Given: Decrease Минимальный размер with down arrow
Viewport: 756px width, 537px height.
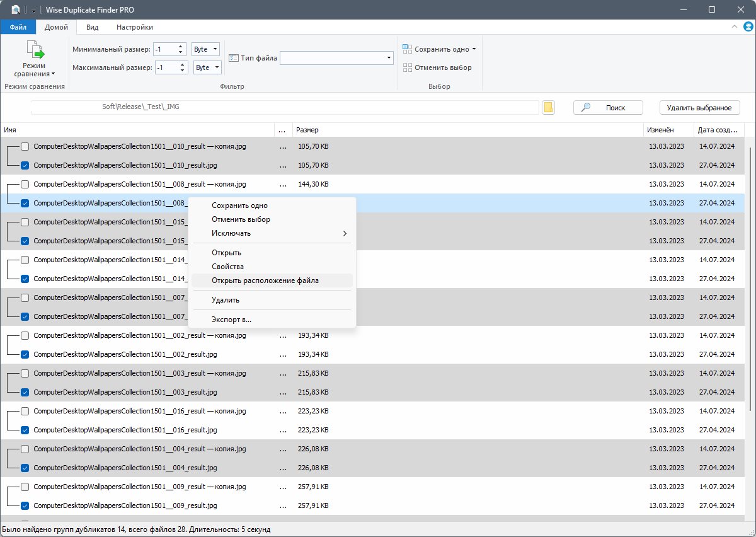Looking at the screenshot, I should click(181, 52).
